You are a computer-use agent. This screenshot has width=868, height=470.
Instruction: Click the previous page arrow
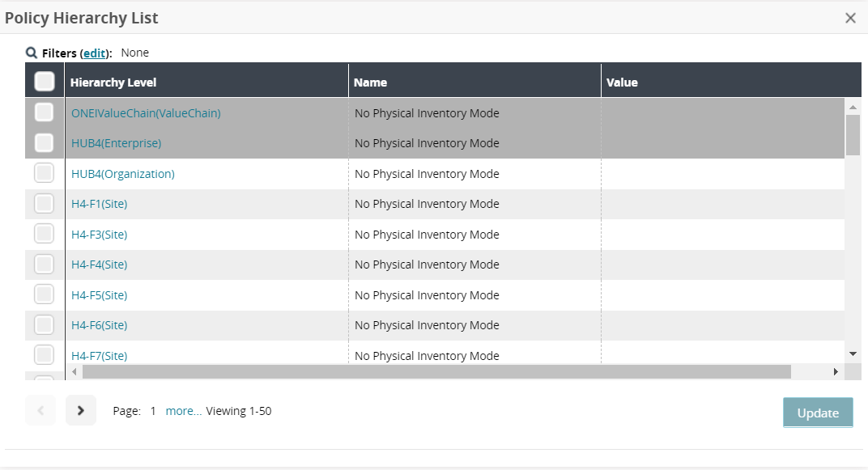pos(40,410)
